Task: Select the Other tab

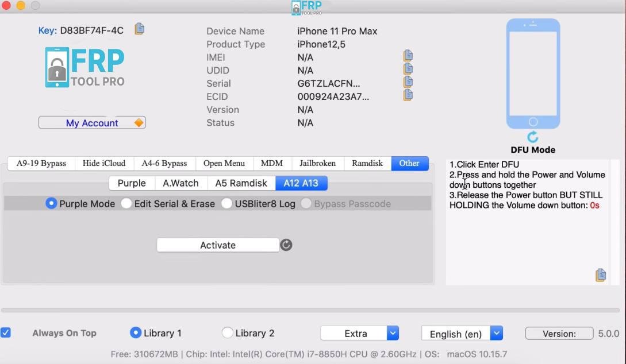Action: [x=410, y=163]
